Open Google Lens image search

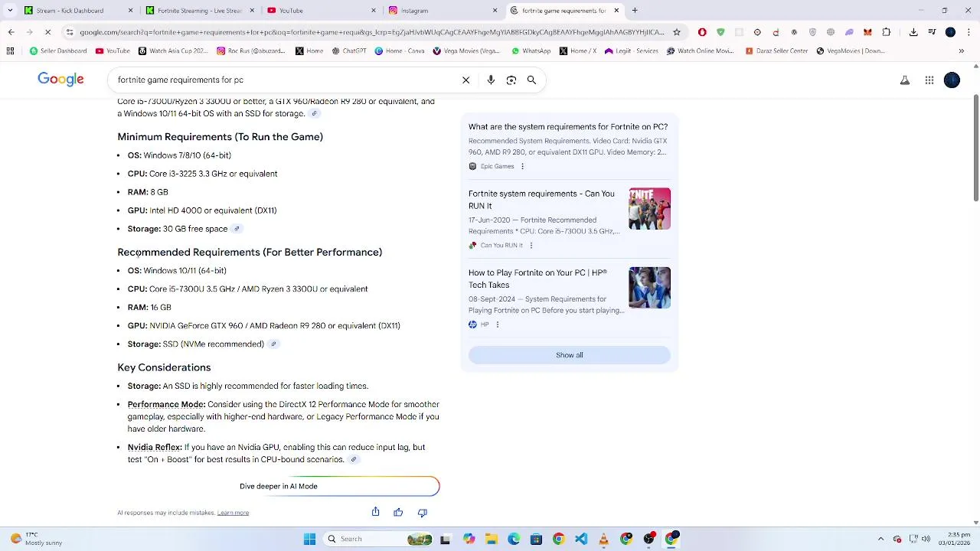click(511, 80)
